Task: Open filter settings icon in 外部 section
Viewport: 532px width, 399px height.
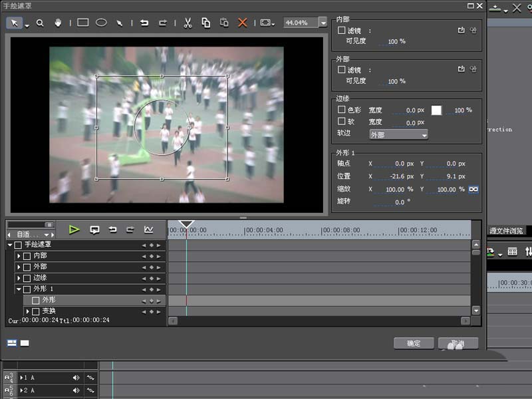Action: (473, 69)
